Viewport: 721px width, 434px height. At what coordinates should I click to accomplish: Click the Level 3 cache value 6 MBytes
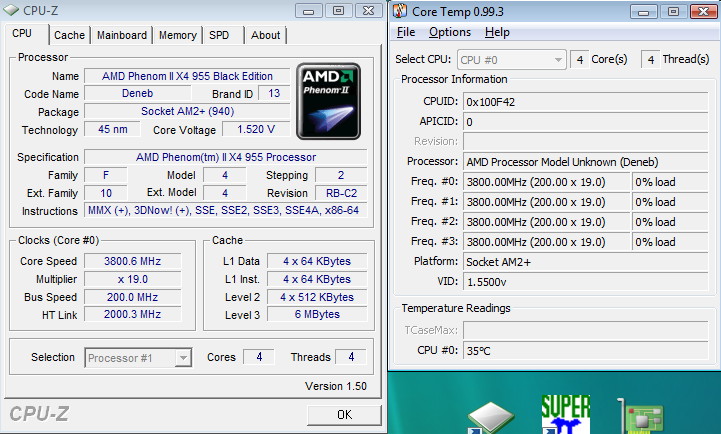317,314
